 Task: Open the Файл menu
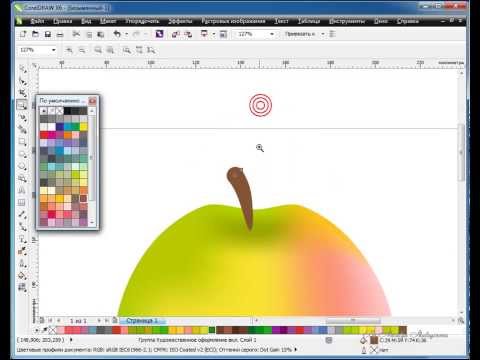pyautogui.click(x=37, y=21)
